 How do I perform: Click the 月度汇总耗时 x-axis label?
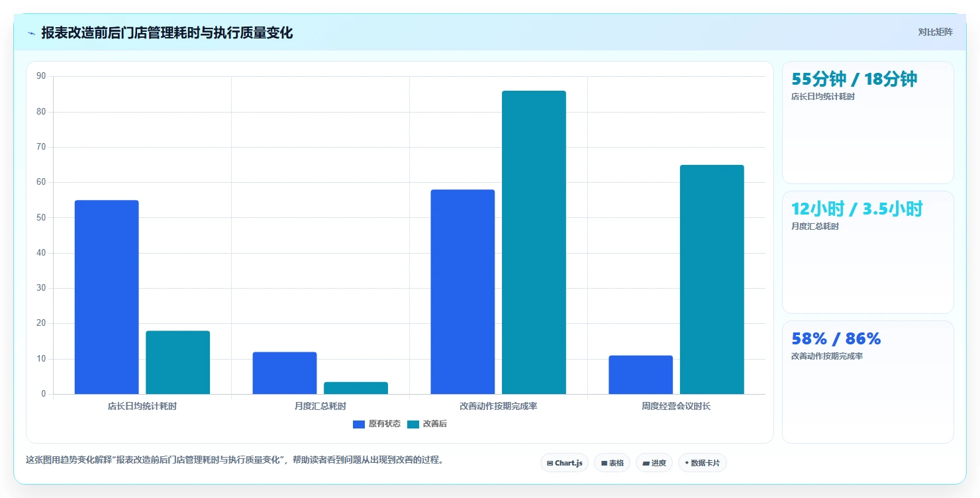pos(320,406)
